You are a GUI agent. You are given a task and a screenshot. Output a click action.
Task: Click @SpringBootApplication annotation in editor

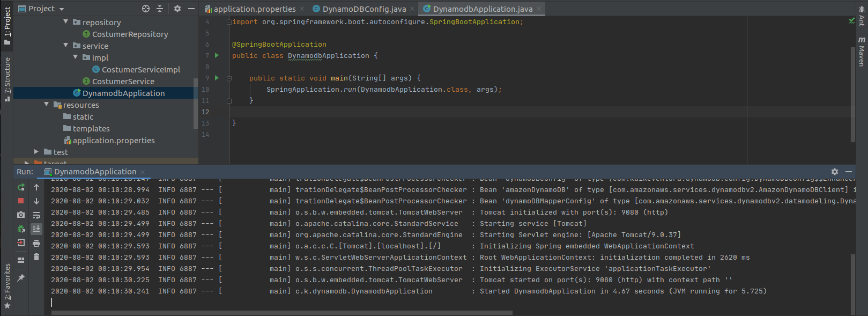click(279, 44)
